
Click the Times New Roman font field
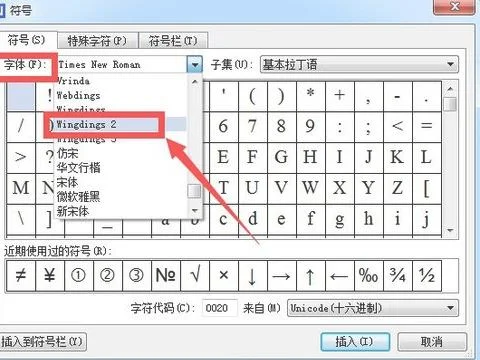pyautogui.click(x=122, y=64)
